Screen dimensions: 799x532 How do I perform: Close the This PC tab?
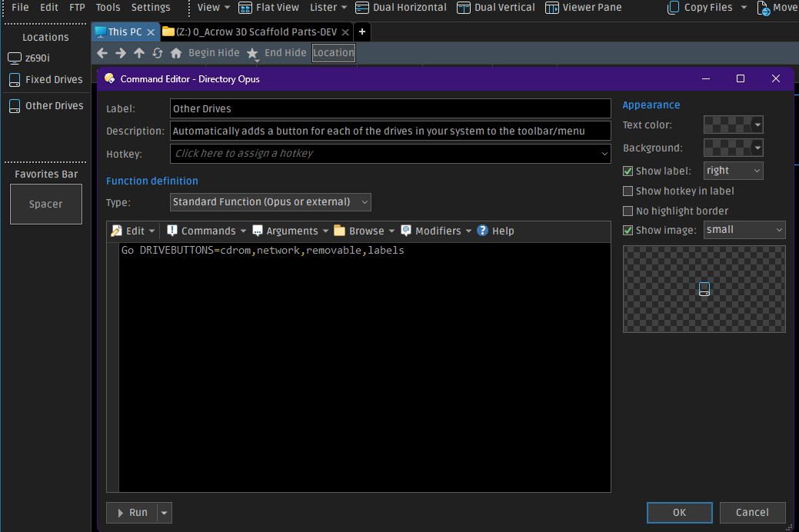click(x=151, y=32)
